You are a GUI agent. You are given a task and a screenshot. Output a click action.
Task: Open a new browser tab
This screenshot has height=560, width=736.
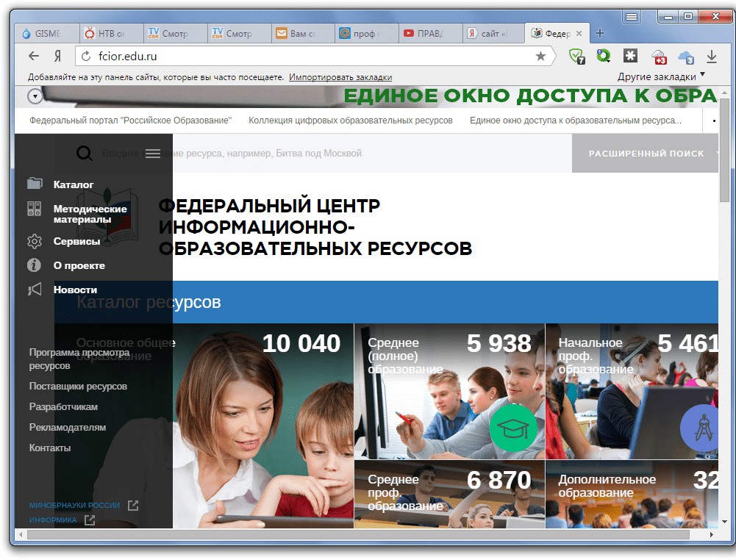pos(600,33)
